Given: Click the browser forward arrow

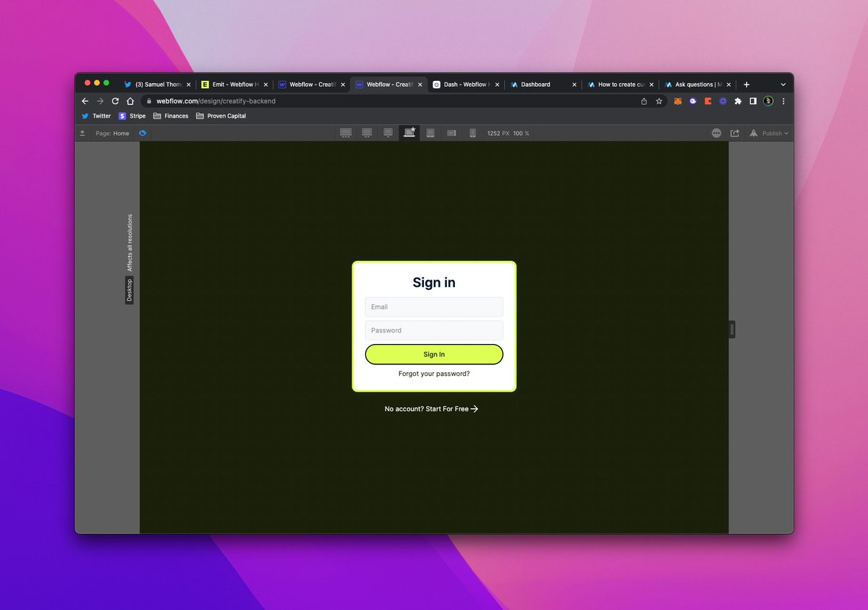Looking at the screenshot, I should coord(100,101).
